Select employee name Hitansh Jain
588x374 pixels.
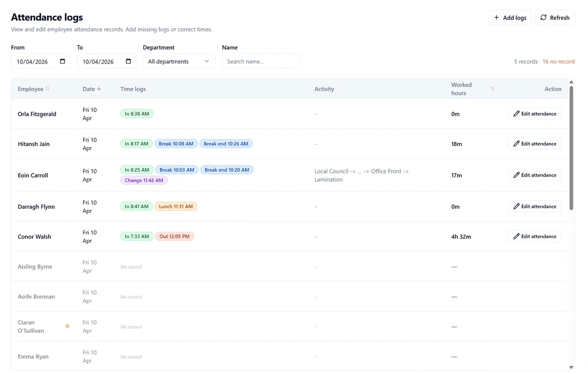click(34, 144)
